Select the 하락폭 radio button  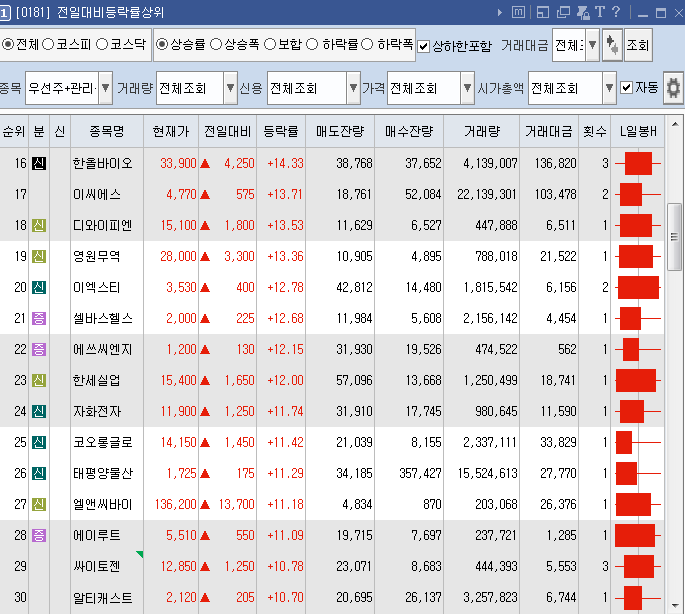click(367, 44)
